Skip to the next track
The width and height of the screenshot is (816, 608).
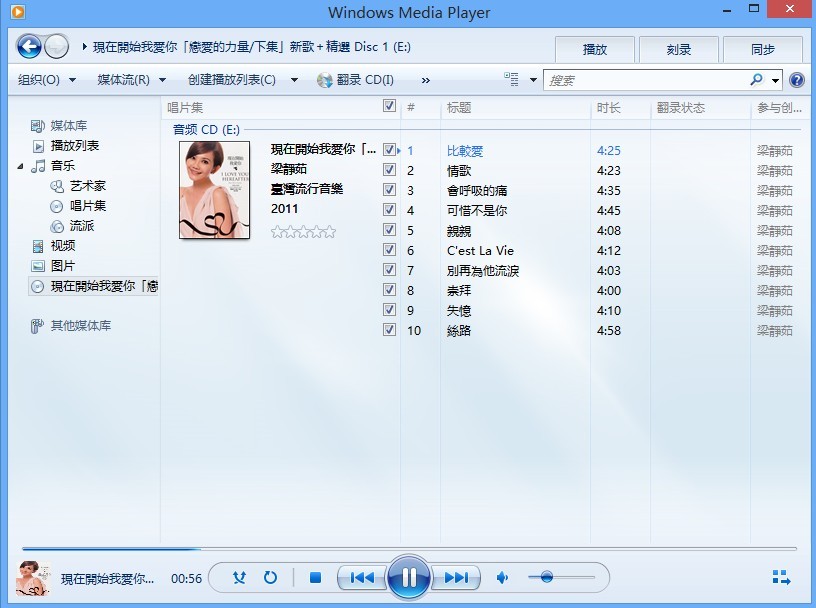(456, 577)
